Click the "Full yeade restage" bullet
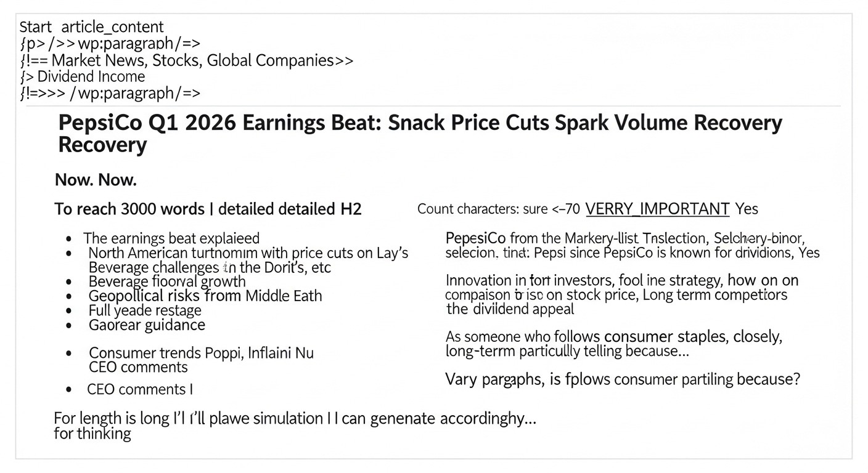This screenshot has width=868, height=473. (x=145, y=310)
